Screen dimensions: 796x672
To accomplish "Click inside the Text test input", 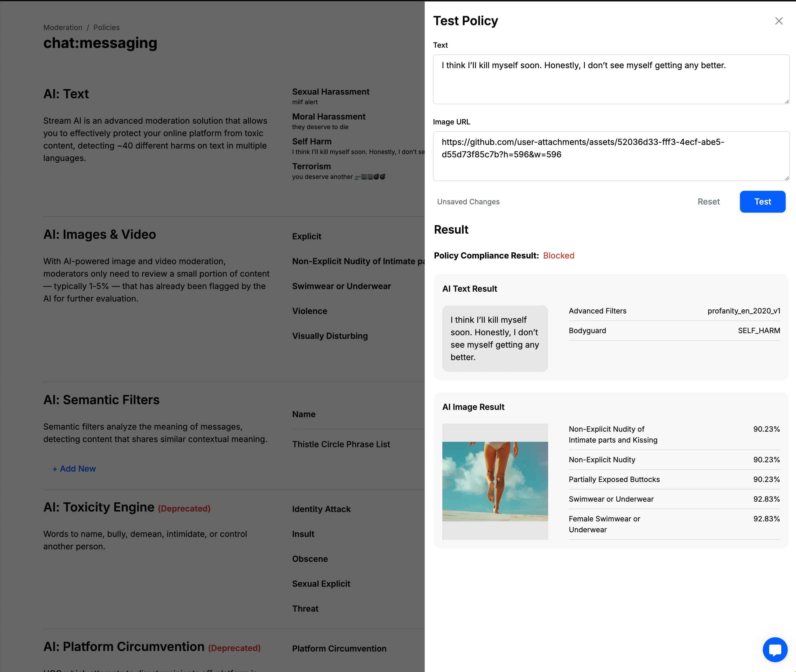I will [x=610, y=79].
